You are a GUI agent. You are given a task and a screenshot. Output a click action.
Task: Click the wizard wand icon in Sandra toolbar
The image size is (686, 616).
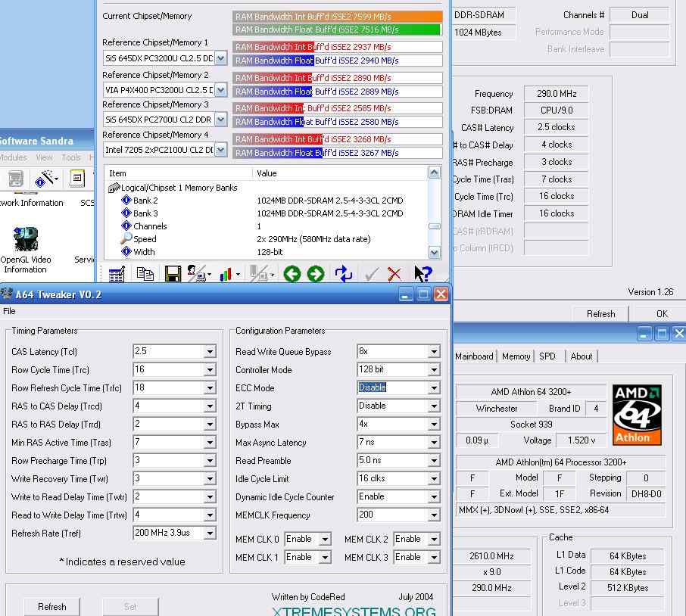click(x=46, y=179)
